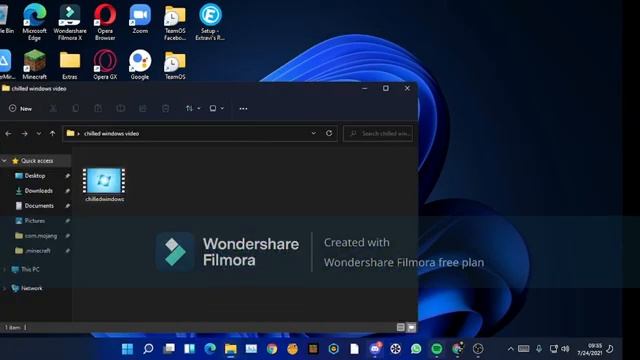Image resolution: width=640 pixels, height=360 pixels.
Task: Open Microsoft Edge from the taskbar
Action: (210, 349)
